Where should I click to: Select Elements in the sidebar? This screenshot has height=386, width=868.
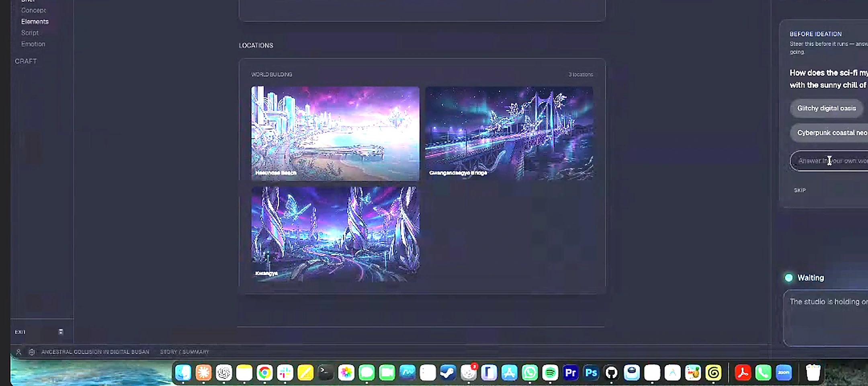click(35, 22)
